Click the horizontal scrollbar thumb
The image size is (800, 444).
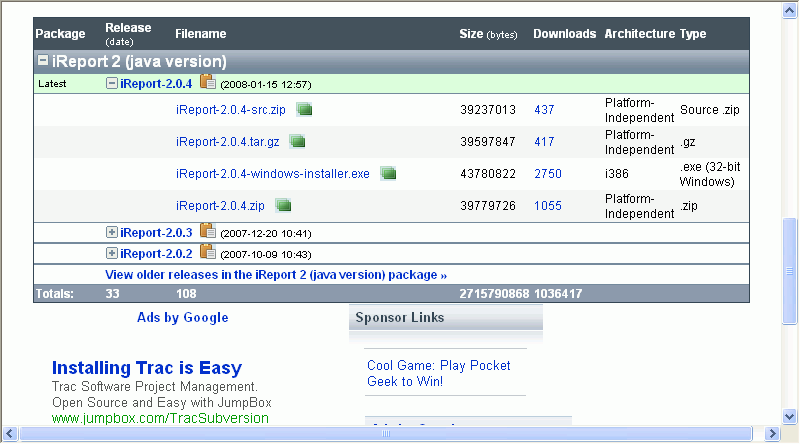[386, 434]
